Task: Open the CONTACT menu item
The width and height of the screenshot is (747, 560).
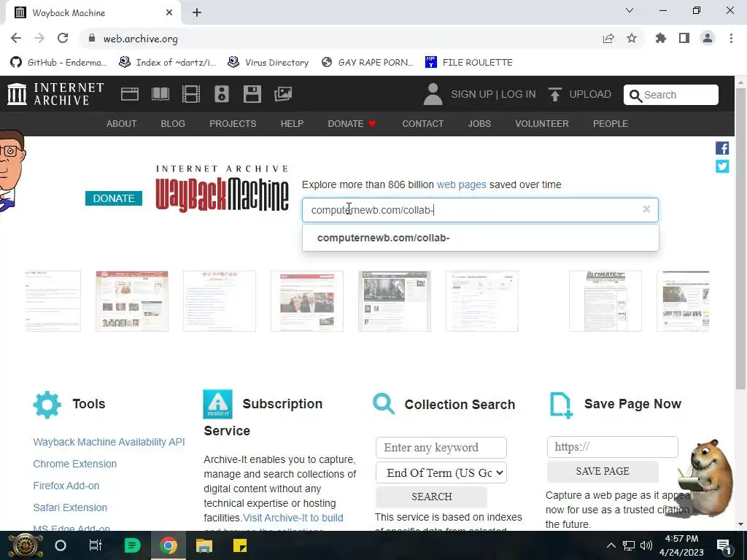Action: (x=422, y=124)
